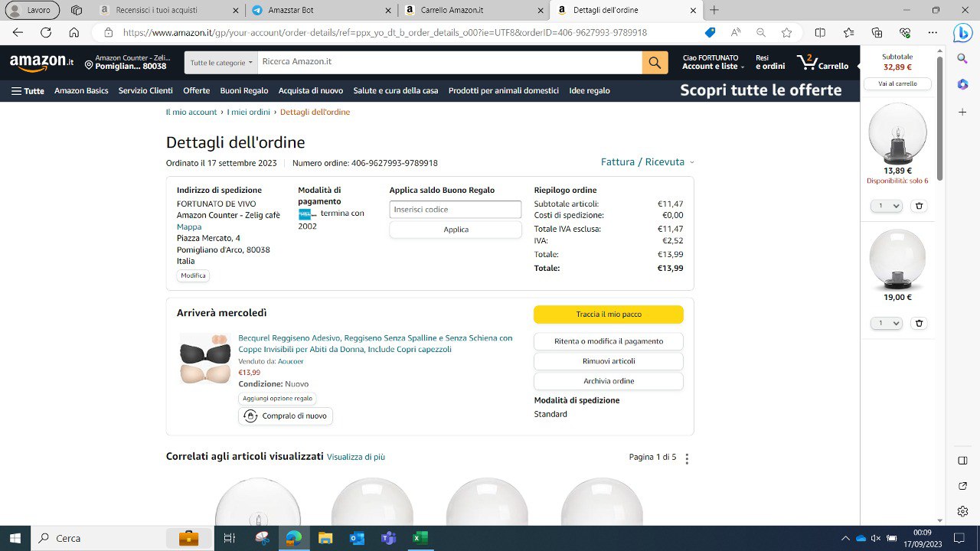Open the Excel app in the taskbar

420,538
